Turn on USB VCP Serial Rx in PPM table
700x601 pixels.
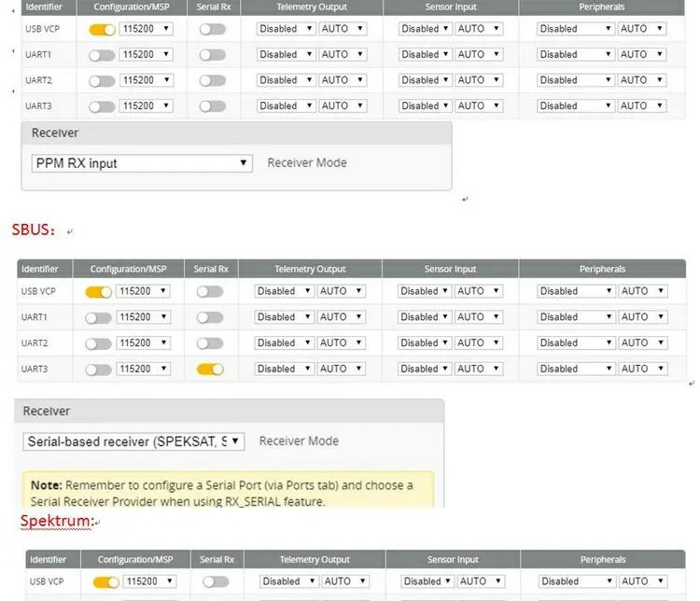click(213, 30)
